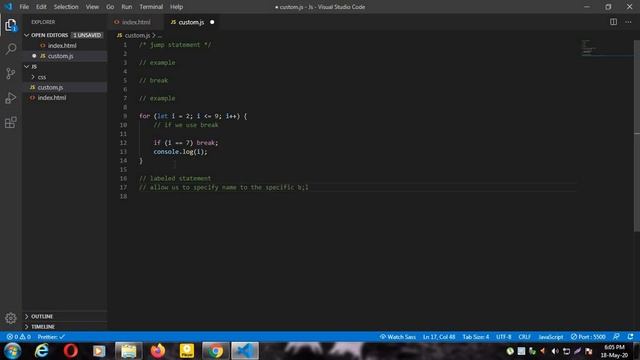Open Go to Line via Ln 17, Col 48
The width and height of the screenshot is (640, 360).
pyautogui.click(x=439, y=337)
